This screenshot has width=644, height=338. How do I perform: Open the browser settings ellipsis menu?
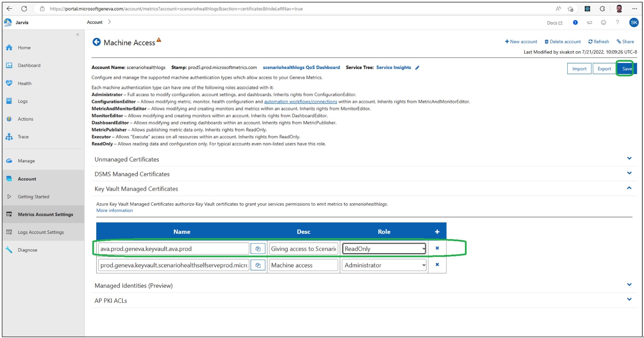(x=634, y=9)
